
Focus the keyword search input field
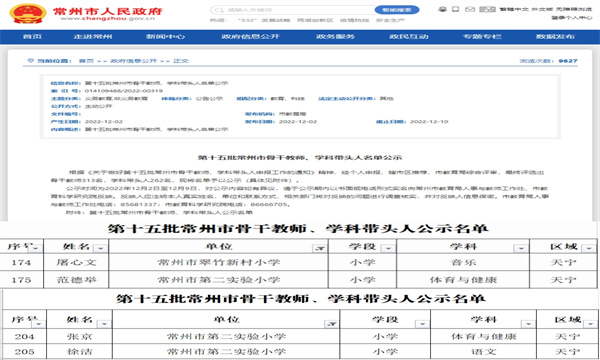pyautogui.click(x=298, y=10)
